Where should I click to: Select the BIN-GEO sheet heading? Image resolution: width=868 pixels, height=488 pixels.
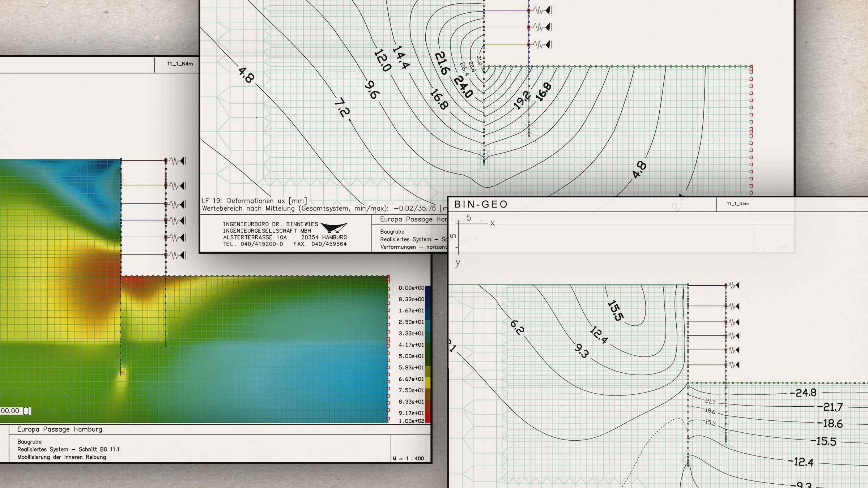click(x=481, y=204)
